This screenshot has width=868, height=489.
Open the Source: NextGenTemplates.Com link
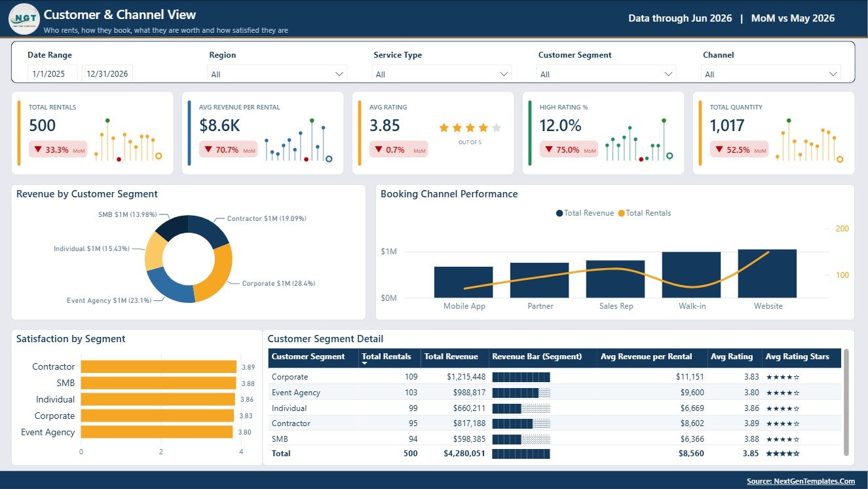click(801, 481)
